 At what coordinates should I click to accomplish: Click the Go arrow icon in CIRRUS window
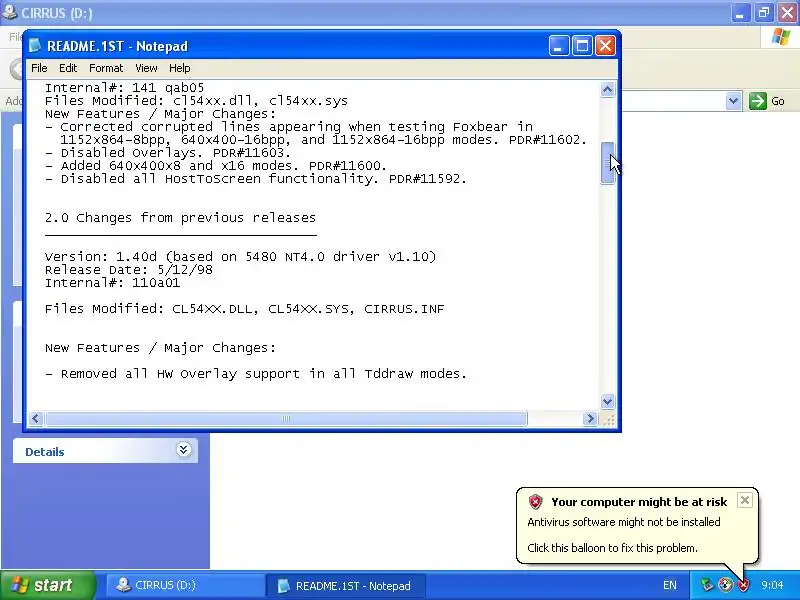point(758,101)
